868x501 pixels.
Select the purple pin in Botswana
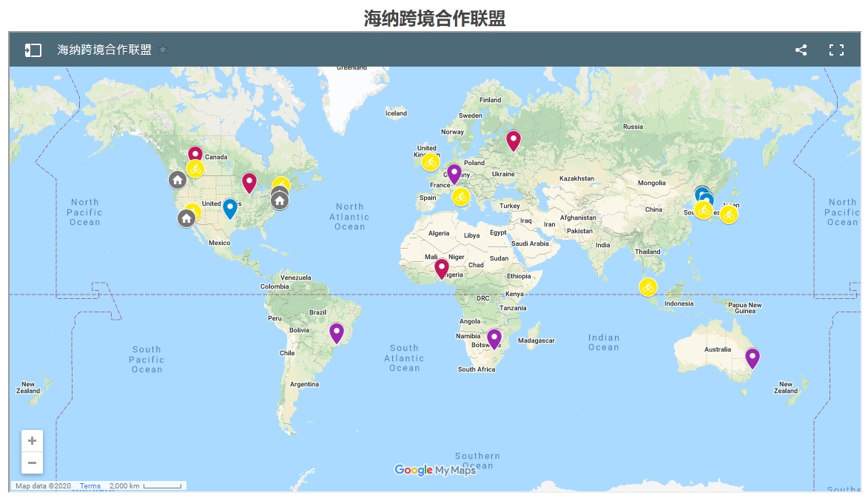tap(494, 337)
